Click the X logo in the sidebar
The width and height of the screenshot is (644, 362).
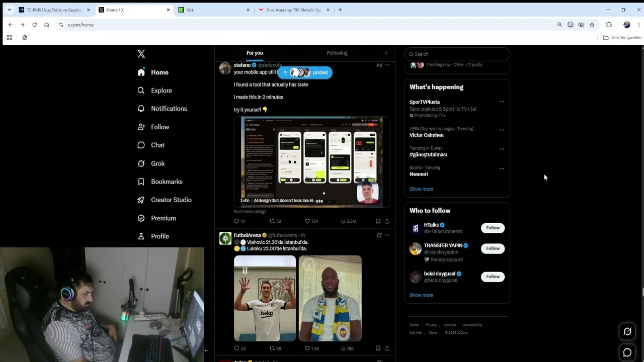tap(141, 54)
